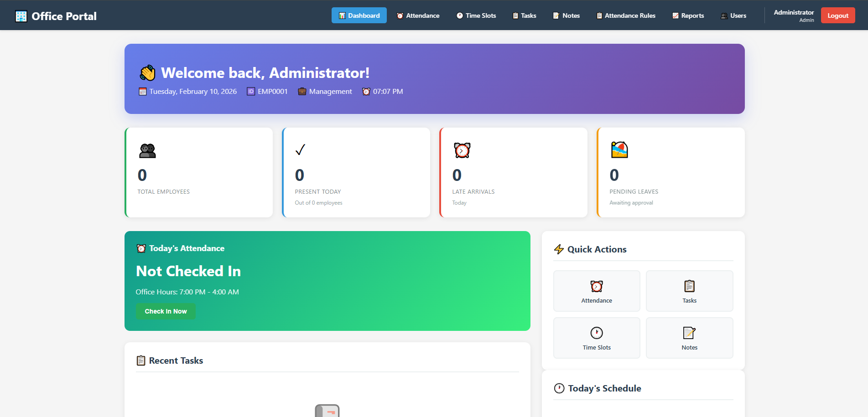Open the Attendance Rules section
The image size is (868, 417).
pos(625,15)
